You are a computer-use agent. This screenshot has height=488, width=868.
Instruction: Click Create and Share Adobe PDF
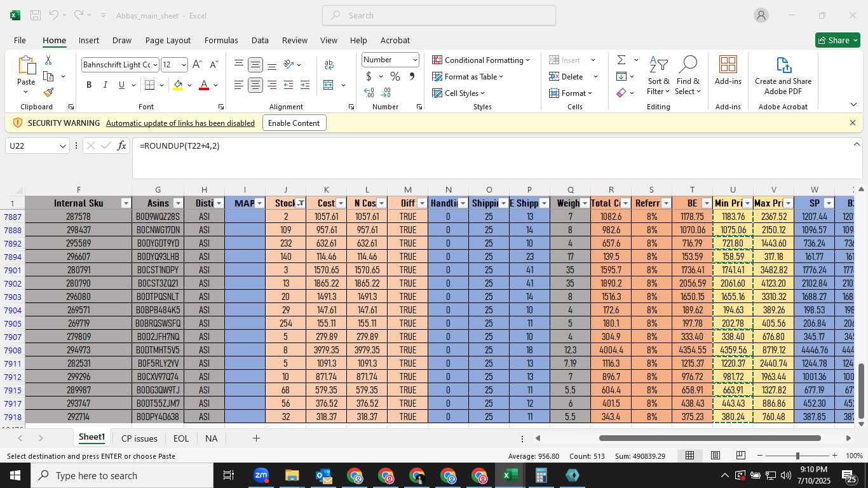point(783,75)
